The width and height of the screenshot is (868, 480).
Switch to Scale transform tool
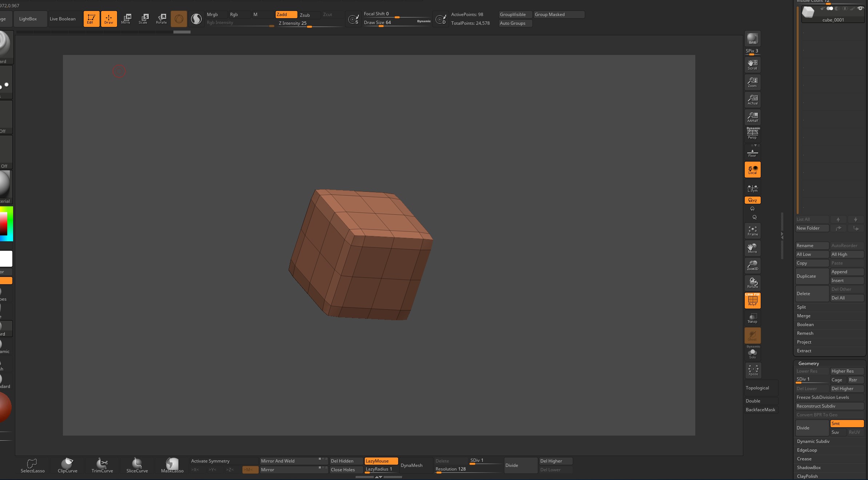pos(143,19)
